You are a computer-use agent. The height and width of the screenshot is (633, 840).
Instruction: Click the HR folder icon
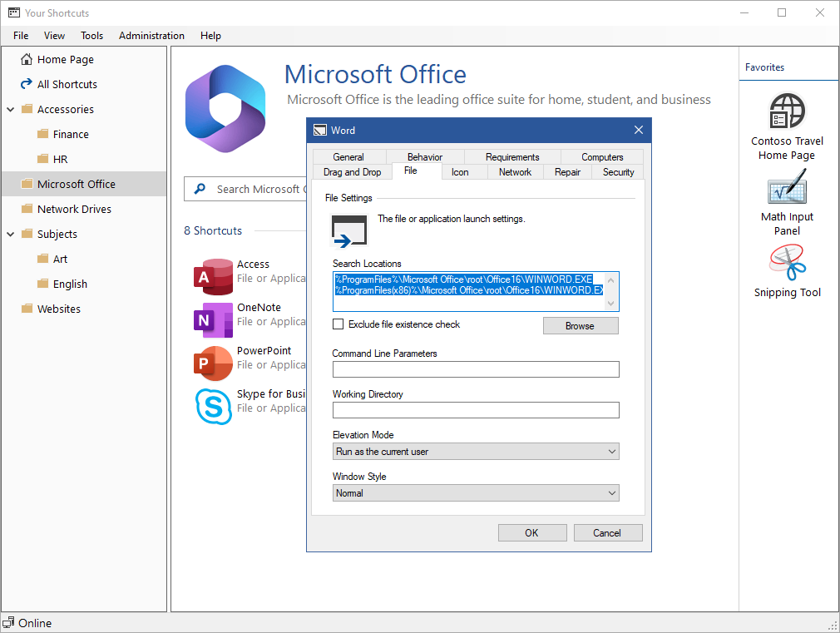pos(43,159)
